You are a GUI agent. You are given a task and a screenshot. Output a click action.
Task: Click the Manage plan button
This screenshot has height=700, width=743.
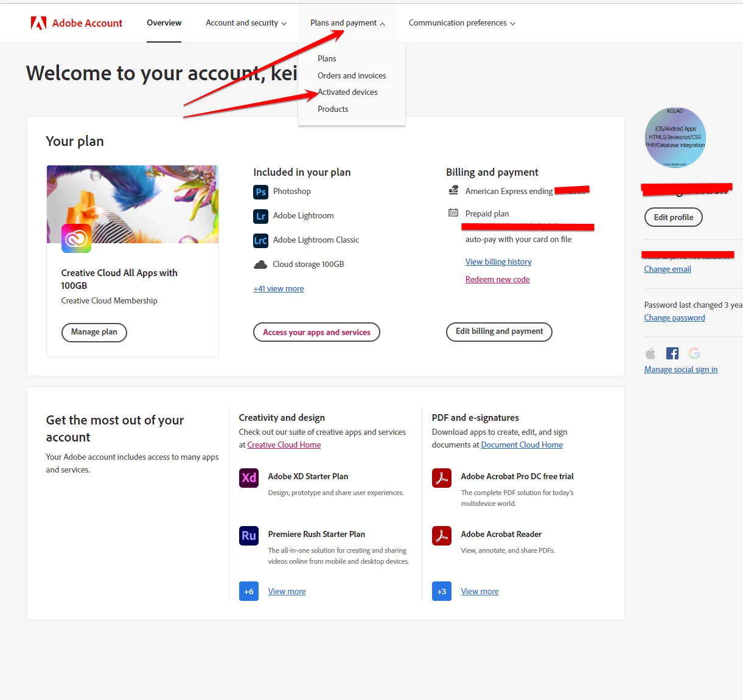[94, 332]
